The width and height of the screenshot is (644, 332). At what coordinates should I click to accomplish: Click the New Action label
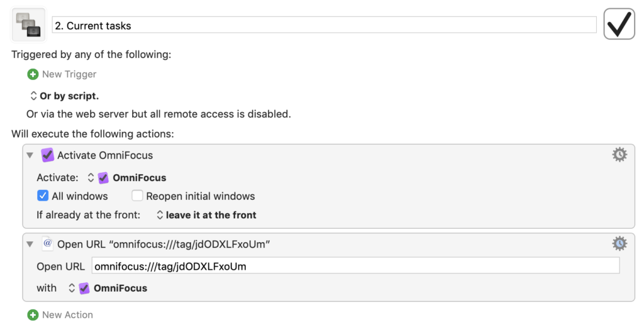pos(67,314)
